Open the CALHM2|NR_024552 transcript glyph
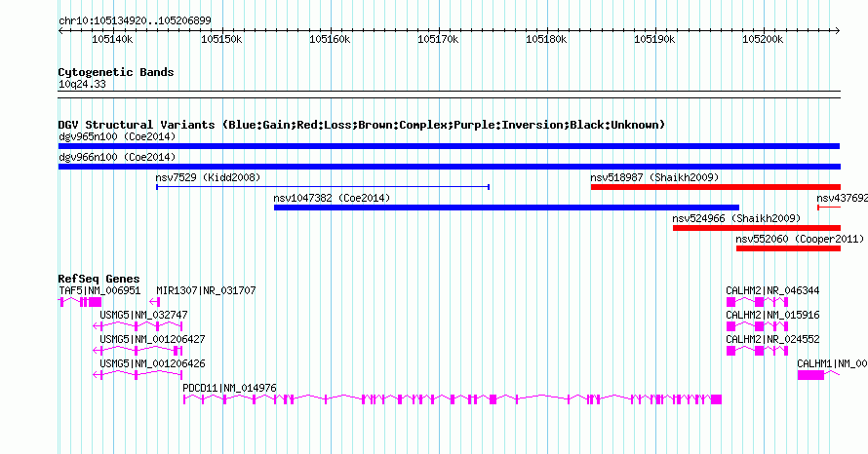 click(757, 351)
